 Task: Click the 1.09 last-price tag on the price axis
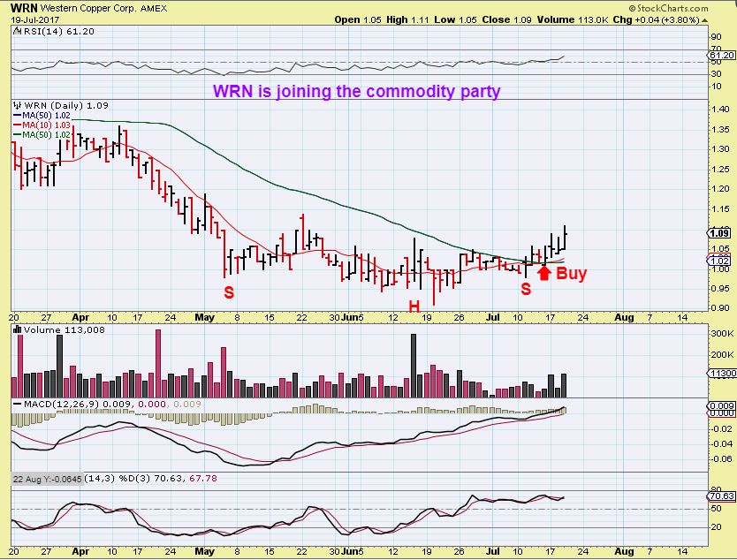coord(720,233)
